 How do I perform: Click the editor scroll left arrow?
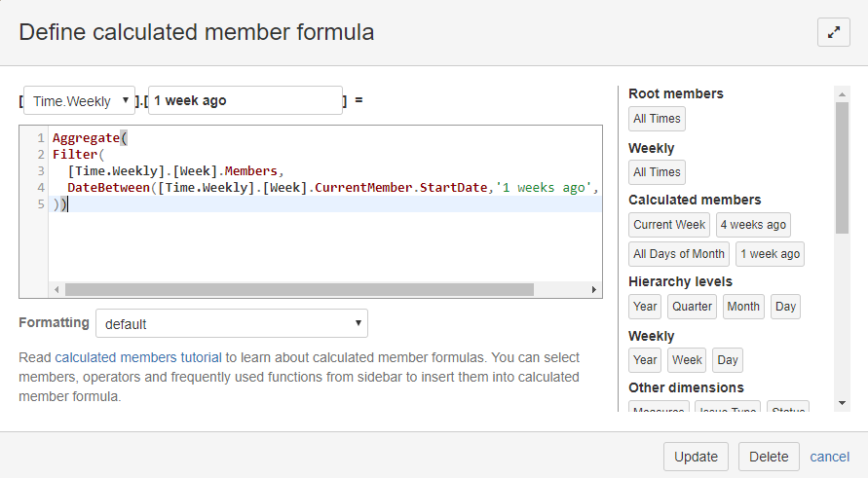click(x=57, y=289)
